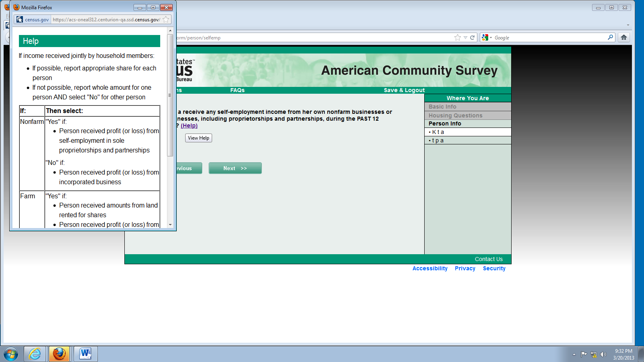Open the FAQs menu item
Screen dimensions: 644x362
(x=237, y=90)
